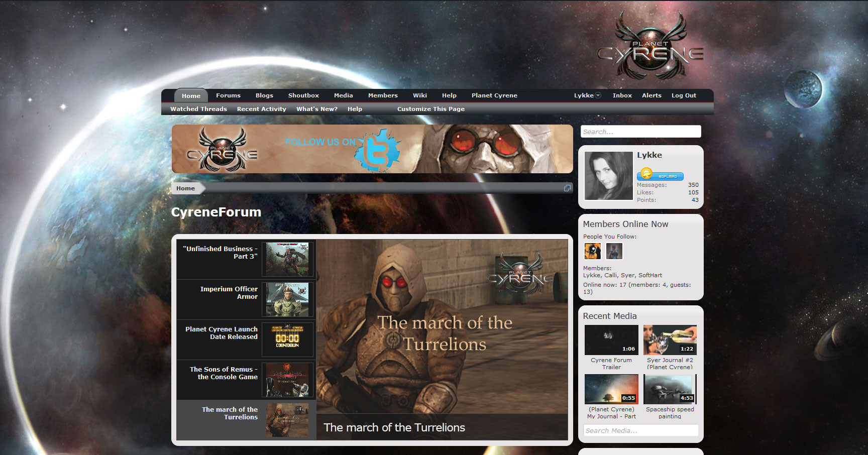The width and height of the screenshot is (868, 455).
Task: Open SoftHart in members online list
Action: [650, 275]
